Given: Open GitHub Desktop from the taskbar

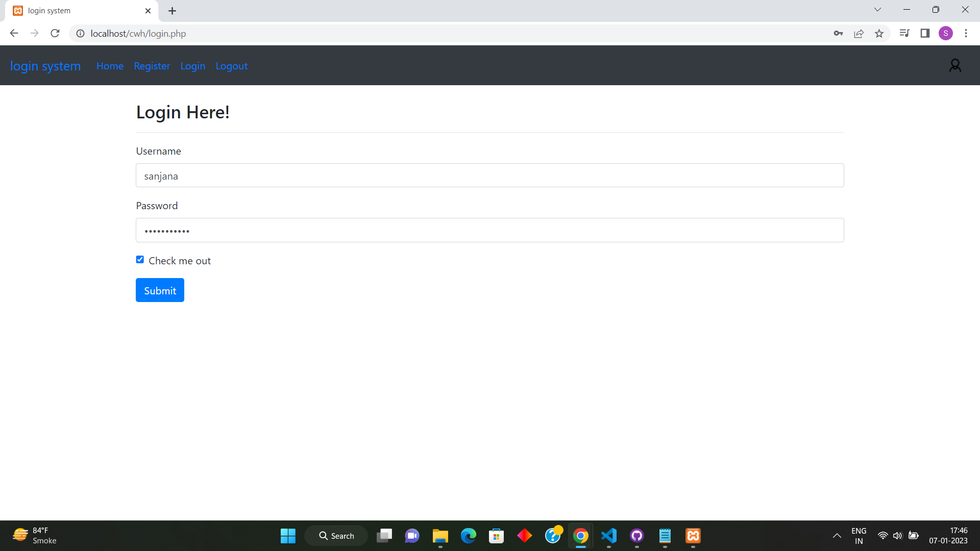Looking at the screenshot, I should coord(636,536).
